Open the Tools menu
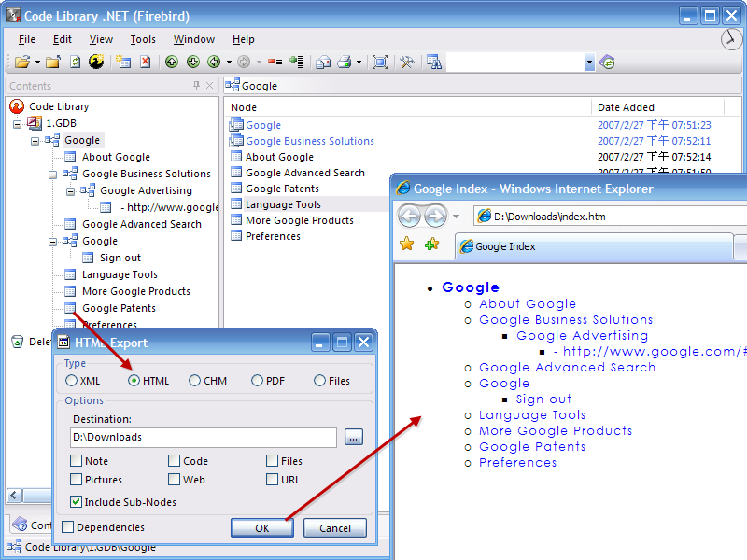747x560 pixels. tap(143, 39)
